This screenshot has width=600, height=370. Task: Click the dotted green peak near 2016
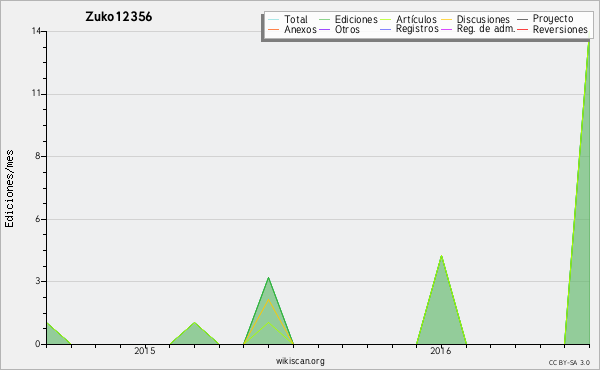(x=441, y=256)
